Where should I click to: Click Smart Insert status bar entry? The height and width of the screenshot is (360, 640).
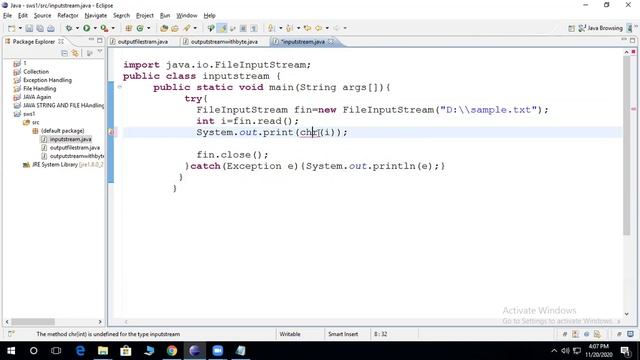pos(343,334)
